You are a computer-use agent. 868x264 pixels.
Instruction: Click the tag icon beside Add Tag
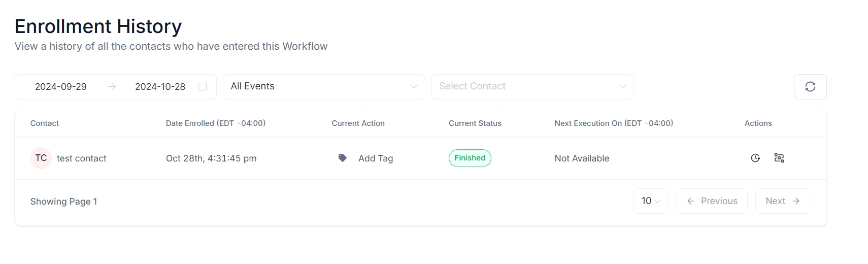[343, 158]
